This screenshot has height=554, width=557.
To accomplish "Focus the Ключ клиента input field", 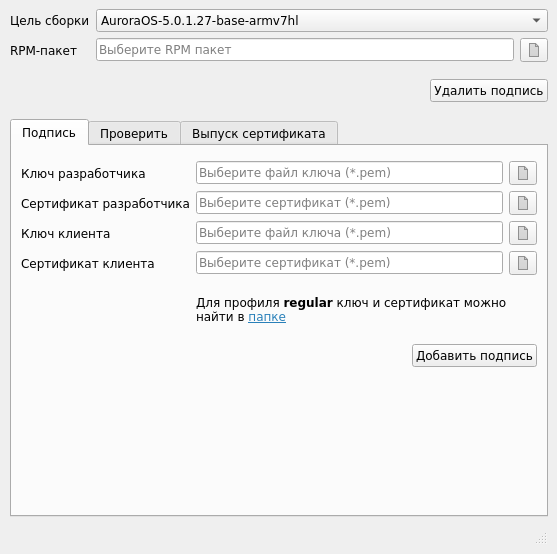I will point(349,233).
